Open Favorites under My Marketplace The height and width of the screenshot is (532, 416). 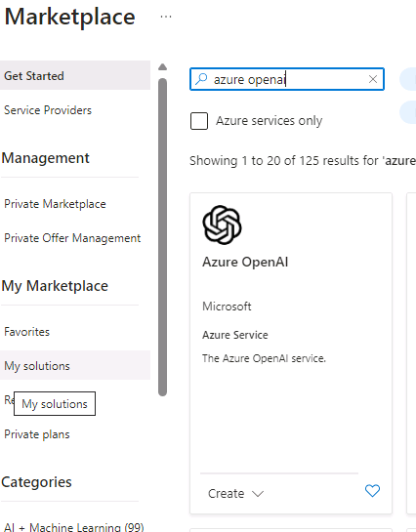[x=26, y=332]
